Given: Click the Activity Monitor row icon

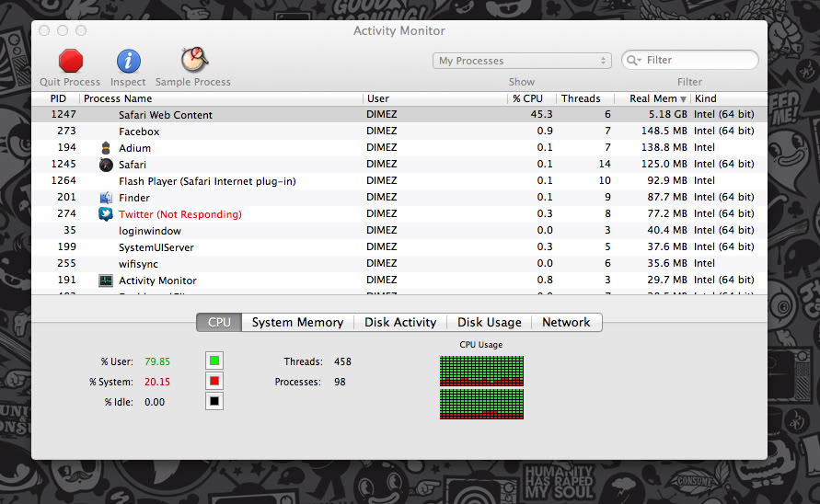Looking at the screenshot, I should pos(106,281).
